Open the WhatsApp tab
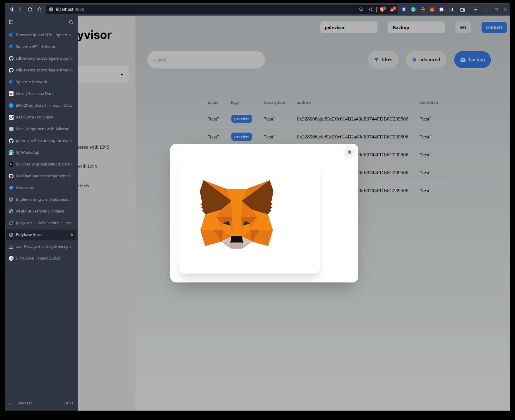515x420 pixels. [x=41, y=152]
